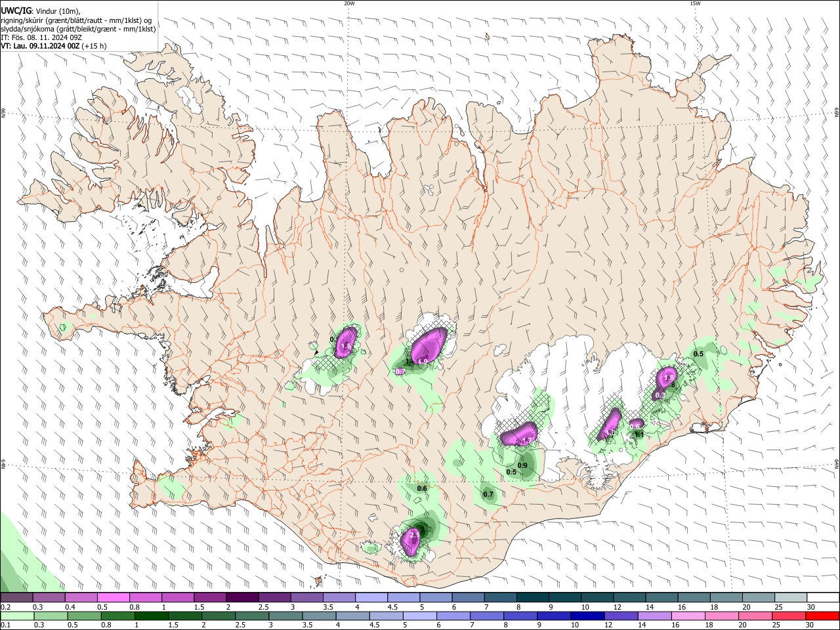This screenshot has width=840, height=630.
Task: Click the valid time 'VT: Lau. 09.11.2024 00Z'
Action: 41,46
